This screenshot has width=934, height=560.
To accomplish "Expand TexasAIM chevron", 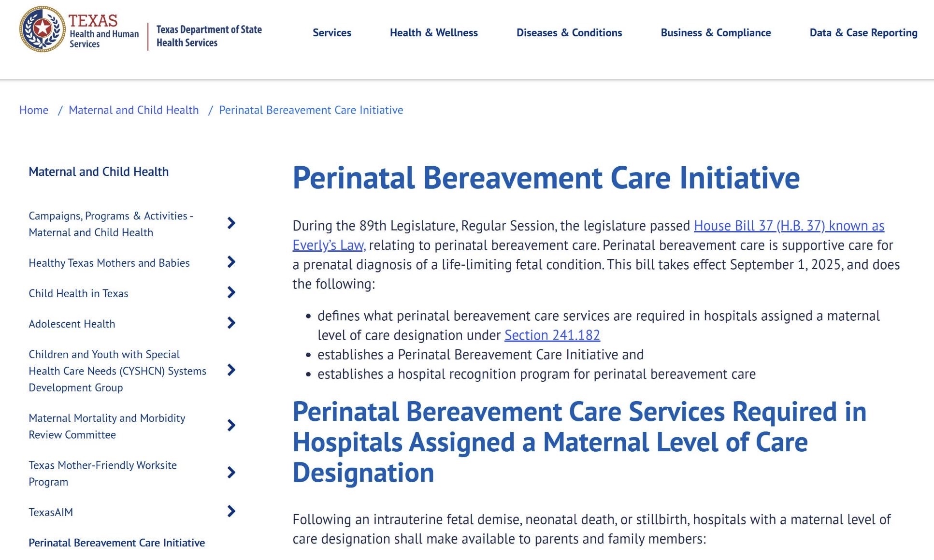I will point(231,511).
